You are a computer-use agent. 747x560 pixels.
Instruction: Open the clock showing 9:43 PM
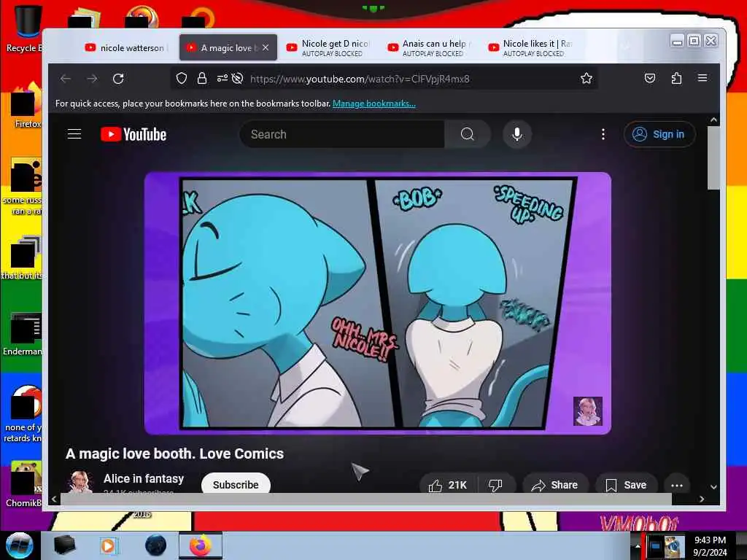tap(710, 546)
